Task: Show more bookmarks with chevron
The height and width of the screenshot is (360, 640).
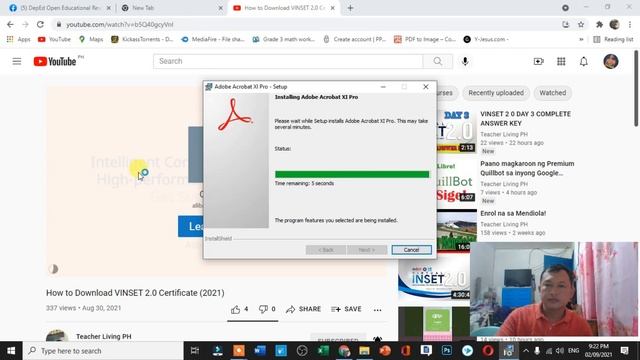Action: click(581, 39)
